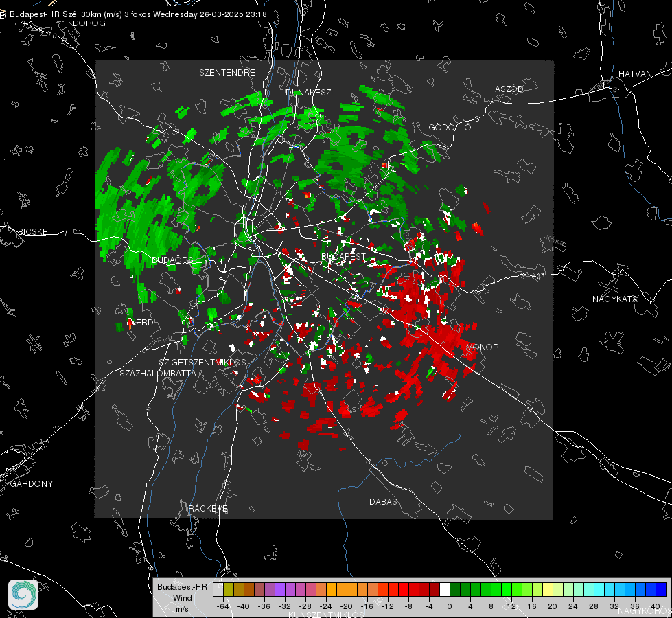Click the 16 legend value

(x=532, y=606)
